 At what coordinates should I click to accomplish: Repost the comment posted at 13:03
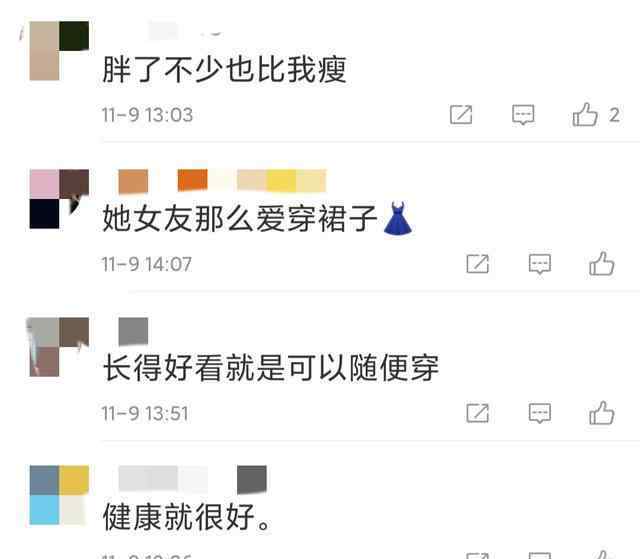461,115
